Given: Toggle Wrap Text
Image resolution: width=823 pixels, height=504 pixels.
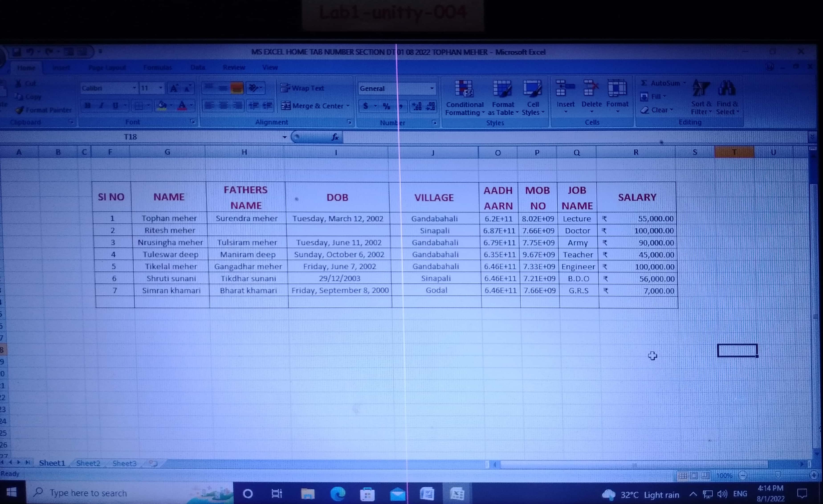Looking at the screenshot, I should point(303,88).
